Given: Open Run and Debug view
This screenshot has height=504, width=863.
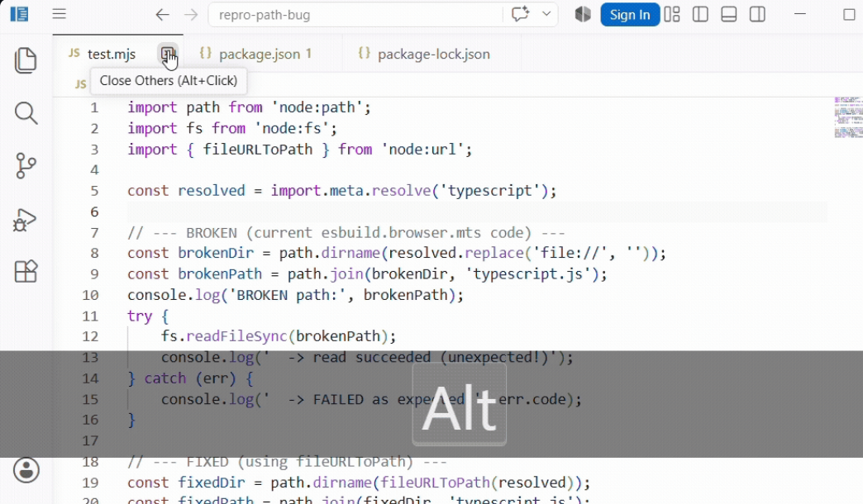Looking at the screenshot, I should pyautogui.click(x=25, y=220).
